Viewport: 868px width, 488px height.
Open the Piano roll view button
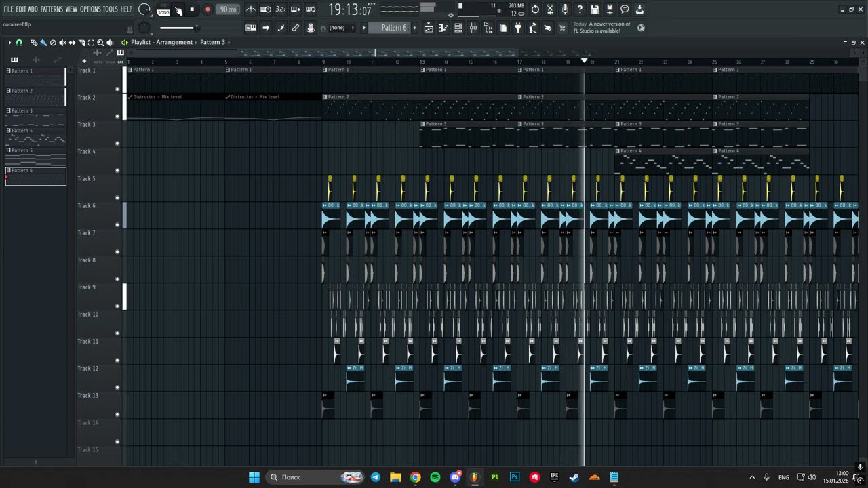click(x=443, y=28)
